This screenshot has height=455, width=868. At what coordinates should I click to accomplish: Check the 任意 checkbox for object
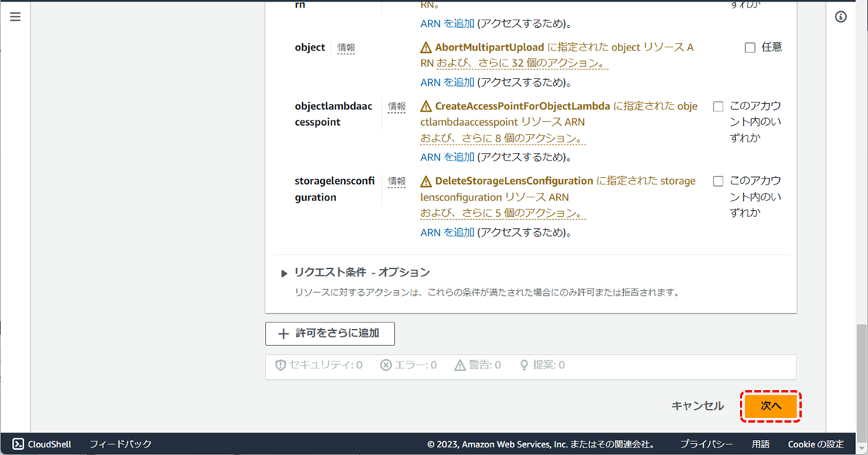click(x=750, y=47)
